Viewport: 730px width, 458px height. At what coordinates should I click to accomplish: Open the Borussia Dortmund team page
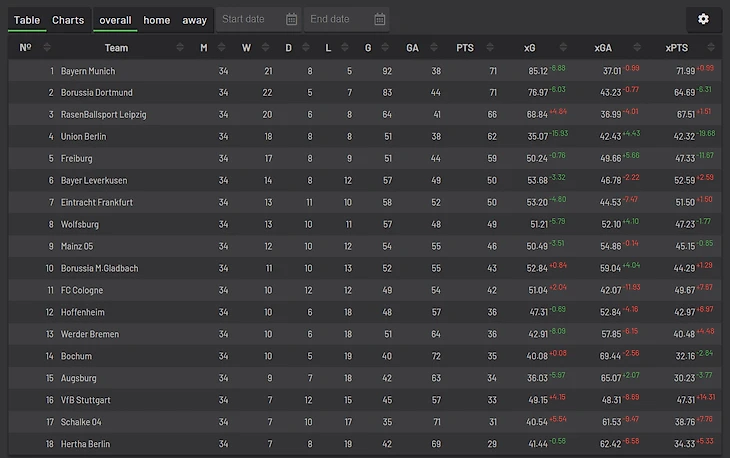point(96,93)
